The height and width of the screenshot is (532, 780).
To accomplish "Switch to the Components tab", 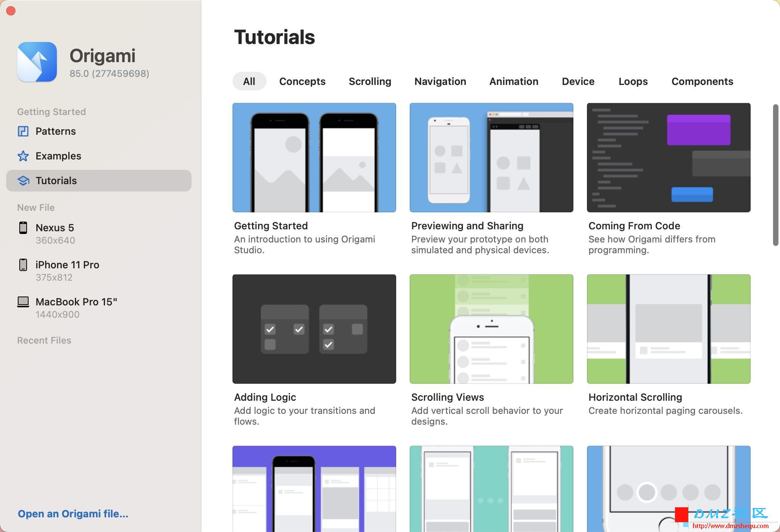I will pyautogui.click(x=702, y=81).
